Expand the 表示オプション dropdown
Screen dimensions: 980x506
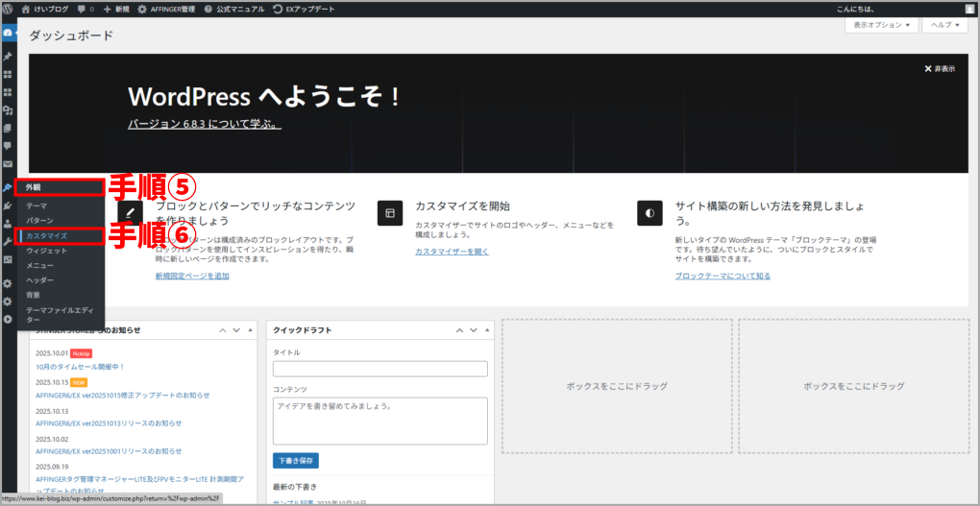pyautogui.click(x=879, y=26)
